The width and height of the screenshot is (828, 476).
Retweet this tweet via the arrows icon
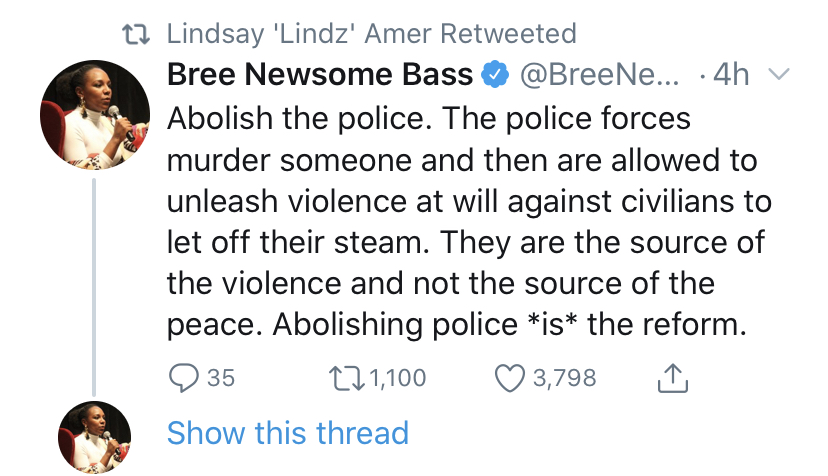(347, 378)
